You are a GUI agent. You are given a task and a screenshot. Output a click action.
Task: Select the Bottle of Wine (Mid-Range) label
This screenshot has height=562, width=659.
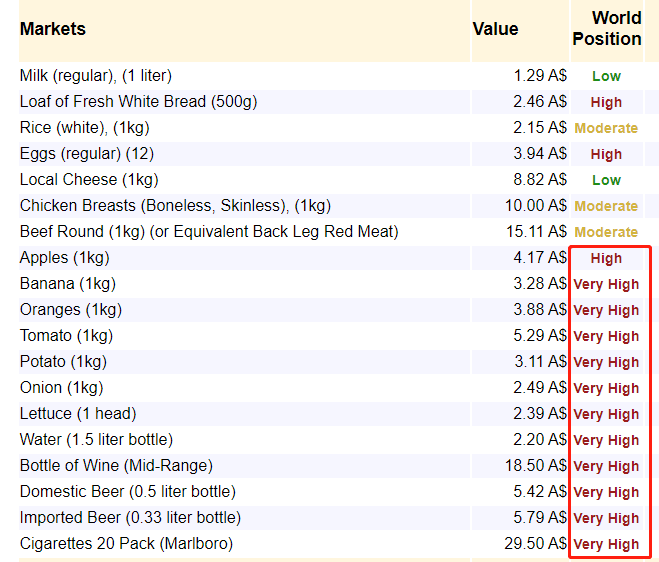(116, 466)
